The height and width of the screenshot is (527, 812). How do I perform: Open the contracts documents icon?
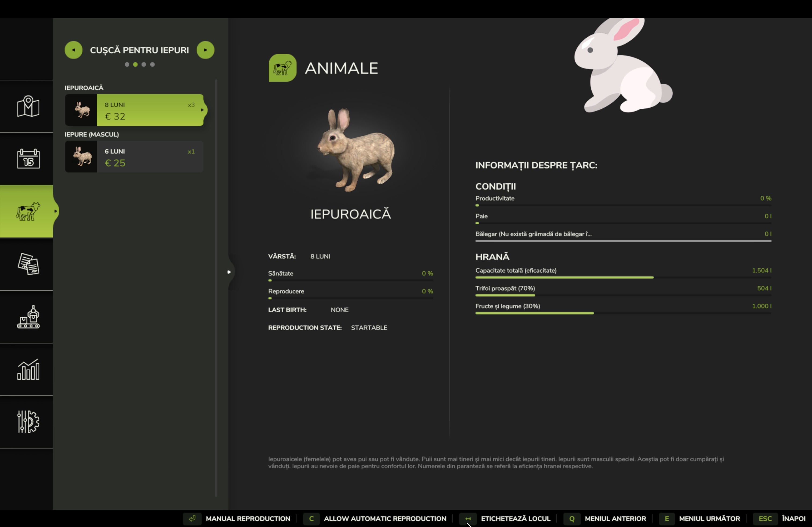[28, 264]
